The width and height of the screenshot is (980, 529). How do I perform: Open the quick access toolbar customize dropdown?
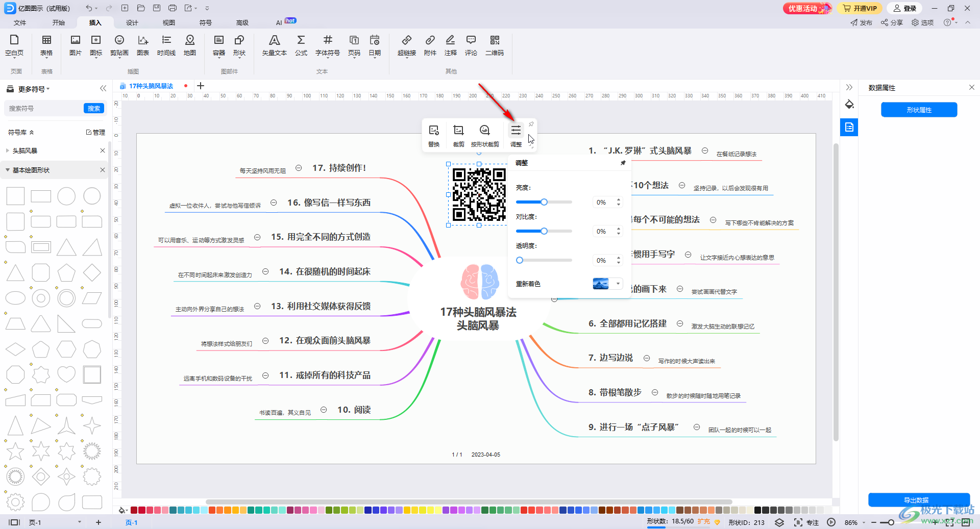[x=207, y=8]
